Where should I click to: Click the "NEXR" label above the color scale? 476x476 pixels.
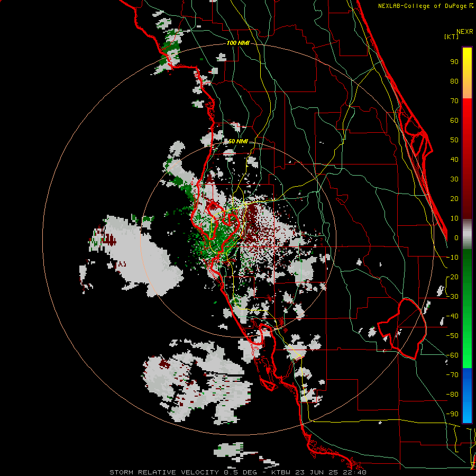click(x=465, y=32)
